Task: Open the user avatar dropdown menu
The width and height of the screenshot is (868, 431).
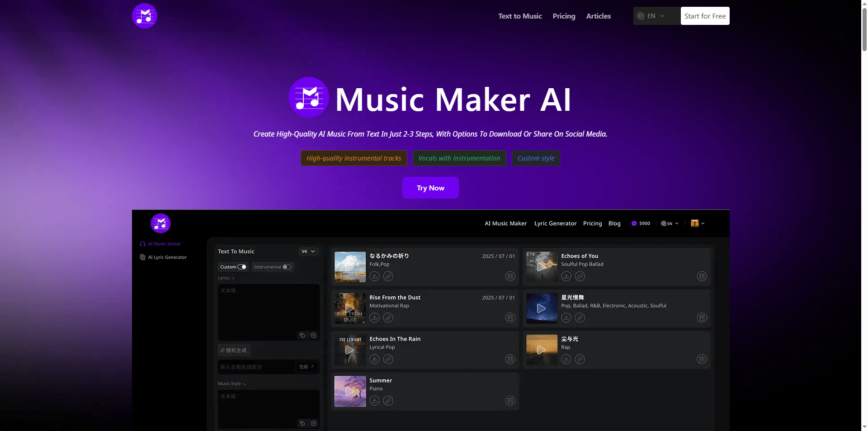Action: [698, 223]
